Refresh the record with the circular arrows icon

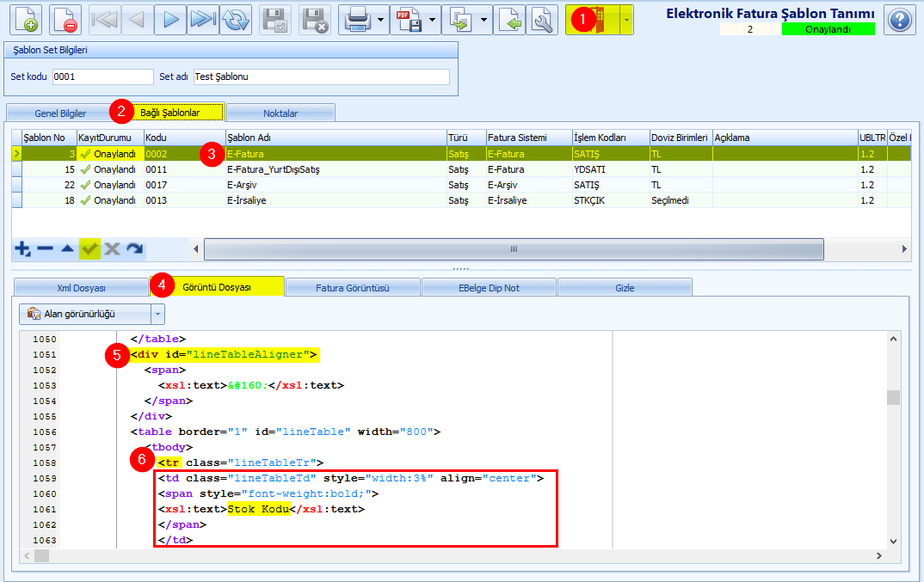[236, 20]
